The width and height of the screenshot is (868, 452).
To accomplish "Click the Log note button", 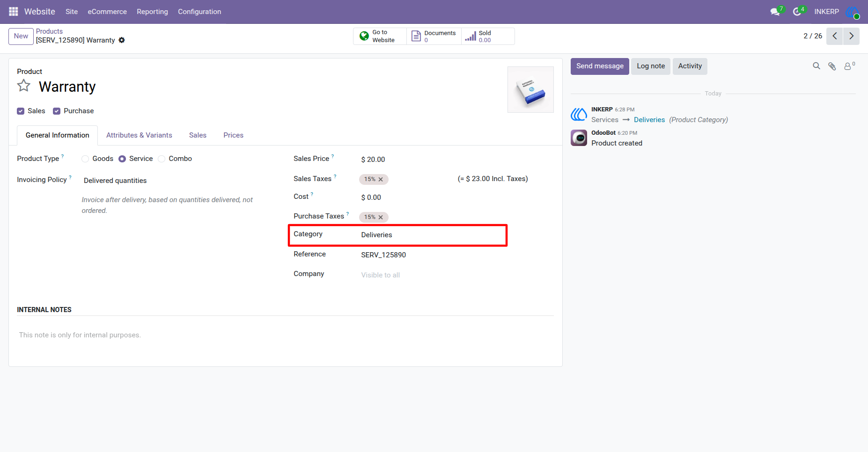I will pos(651,66).
